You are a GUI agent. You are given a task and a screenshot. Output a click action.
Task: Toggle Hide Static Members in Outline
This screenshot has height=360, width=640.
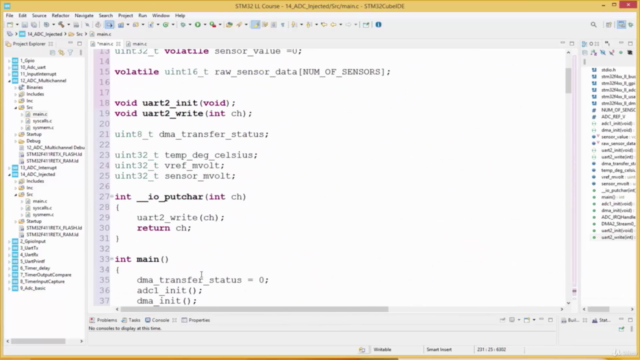[612, 53]
